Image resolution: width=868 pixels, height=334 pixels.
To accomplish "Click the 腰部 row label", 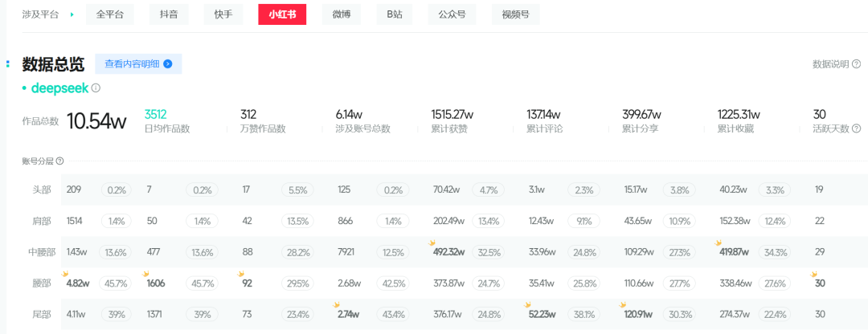I will (x=42, y=283).
